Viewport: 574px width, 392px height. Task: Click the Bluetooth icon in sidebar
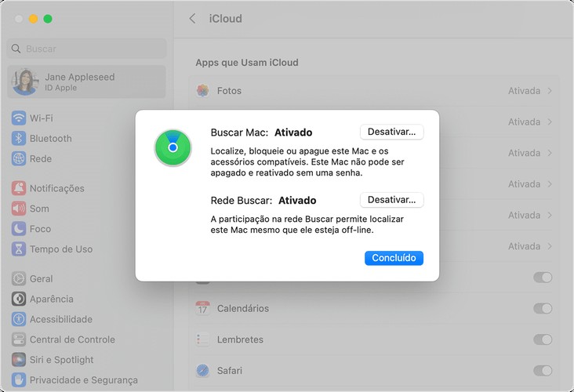(x=19, y=138)
